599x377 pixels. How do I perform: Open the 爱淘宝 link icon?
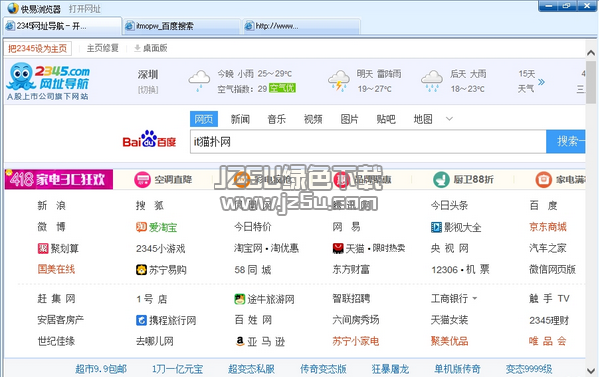(141, 227)
